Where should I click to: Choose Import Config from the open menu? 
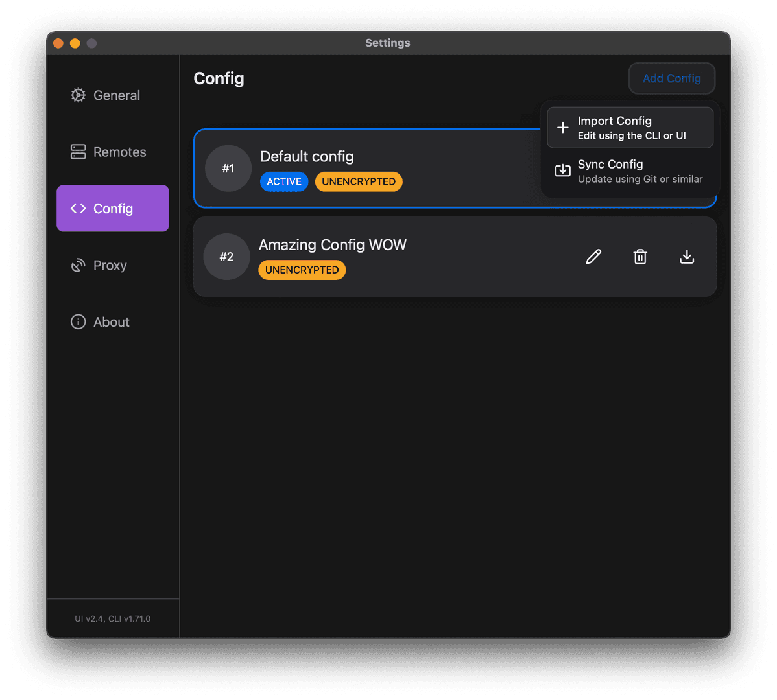coord(615,127)
